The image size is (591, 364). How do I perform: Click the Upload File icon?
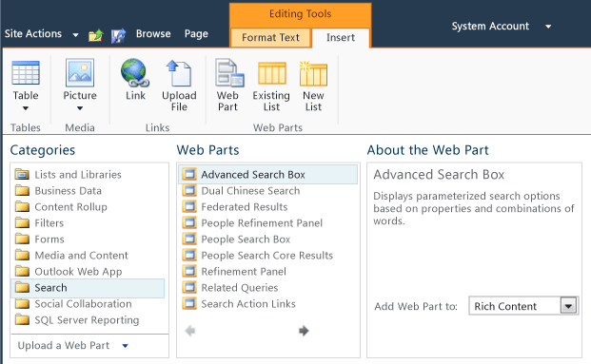tap(179, 73)
